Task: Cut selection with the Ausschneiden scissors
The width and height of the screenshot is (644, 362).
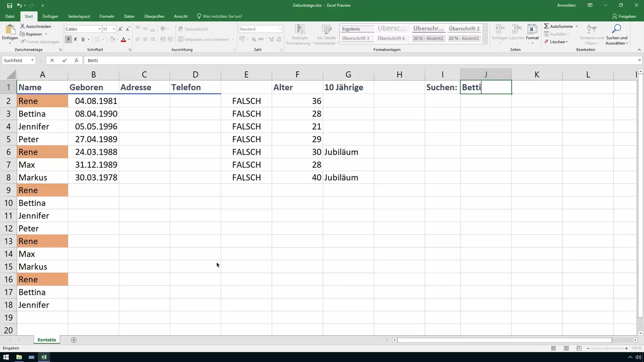Action: point(36,26)
